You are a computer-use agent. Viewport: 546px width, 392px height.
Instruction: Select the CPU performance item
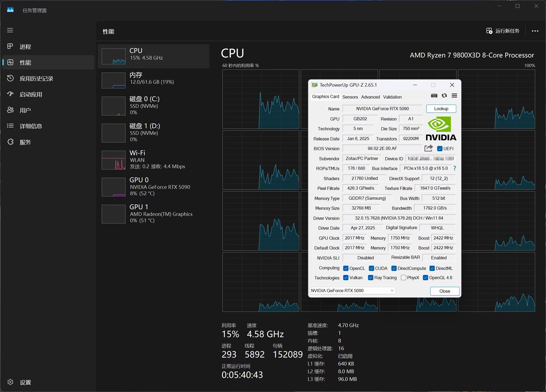[x=154, y=56]
